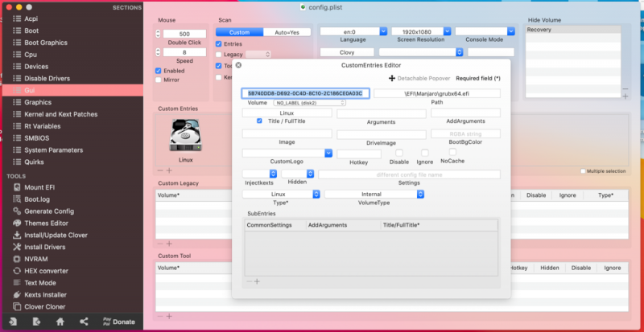This screenshot has height=332, width=644.
Task: Toggle the Scan Entries checkbox
Action: (x=218, y=44)
